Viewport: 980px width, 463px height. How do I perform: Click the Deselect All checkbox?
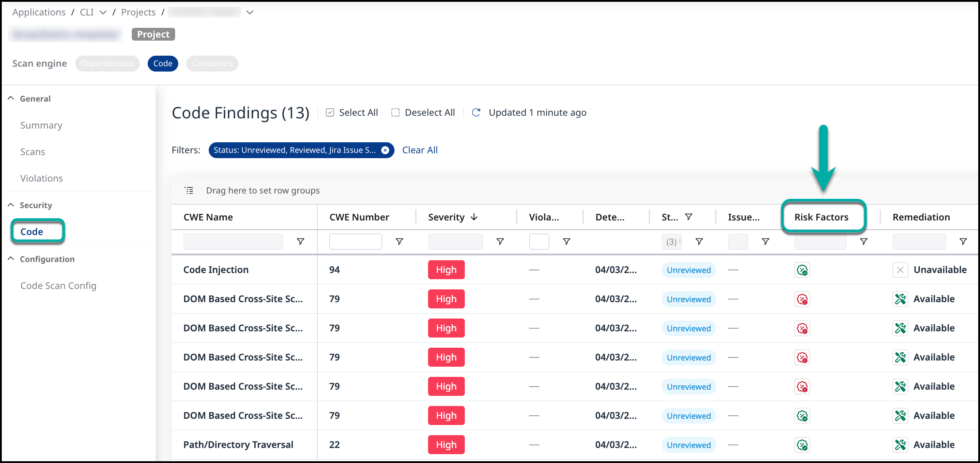point(395,113)
